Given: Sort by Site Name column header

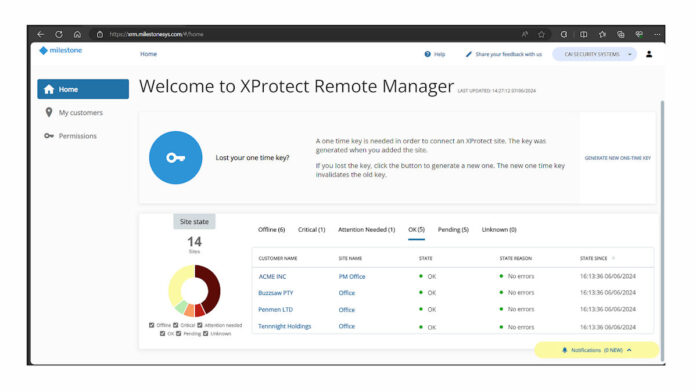Looking at the screenshot, I should pyautogui.click(x=350, y=258).
